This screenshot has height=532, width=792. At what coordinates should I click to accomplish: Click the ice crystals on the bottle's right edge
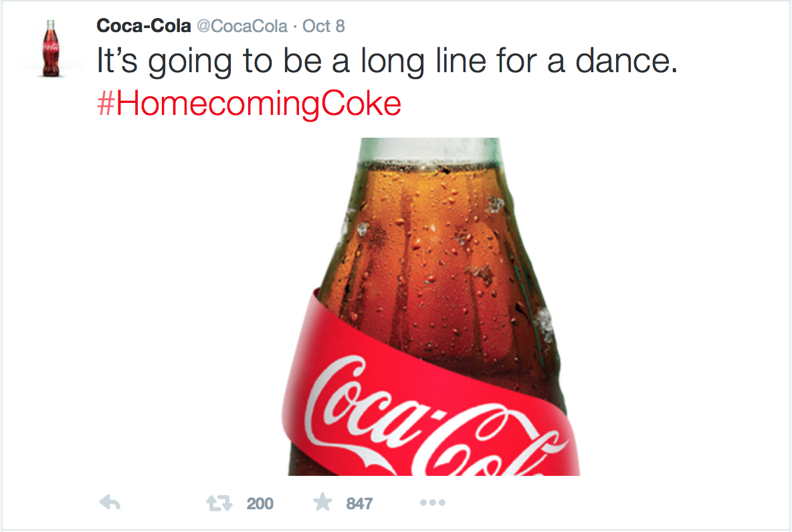click(545, 324)
